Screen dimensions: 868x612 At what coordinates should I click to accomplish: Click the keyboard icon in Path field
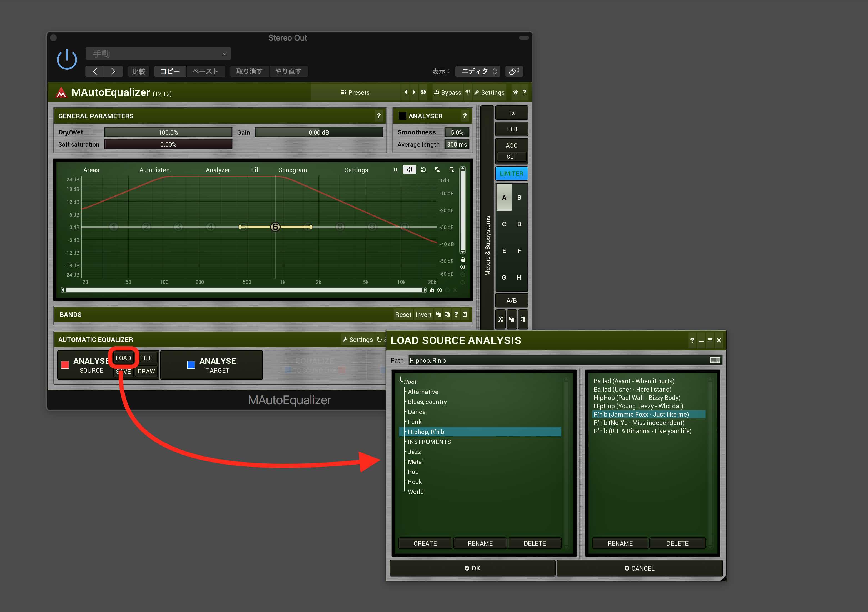[715, 360]
